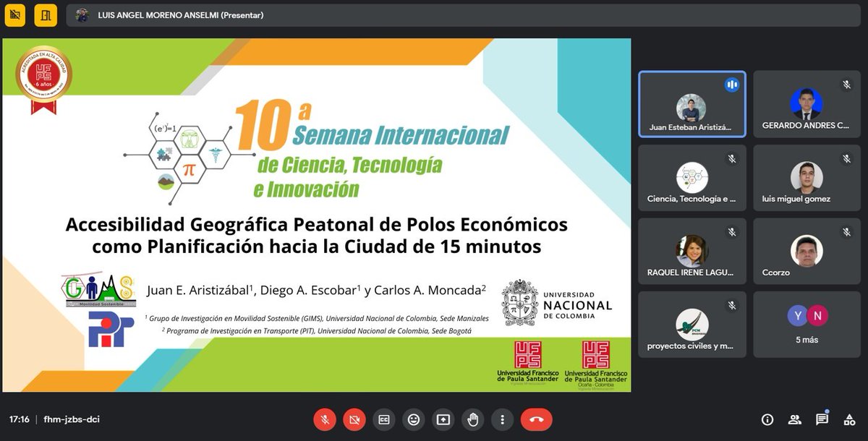Click muted mic icon on Ccorzo tile
Screen dimensions: 868x441
[846, 232]
